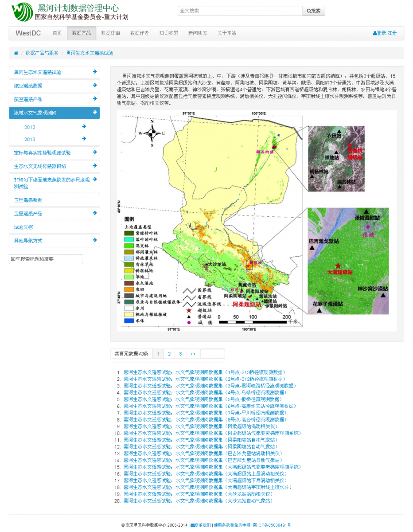
Task: Open the 登录 login link
Action: [x=381, y=33]
